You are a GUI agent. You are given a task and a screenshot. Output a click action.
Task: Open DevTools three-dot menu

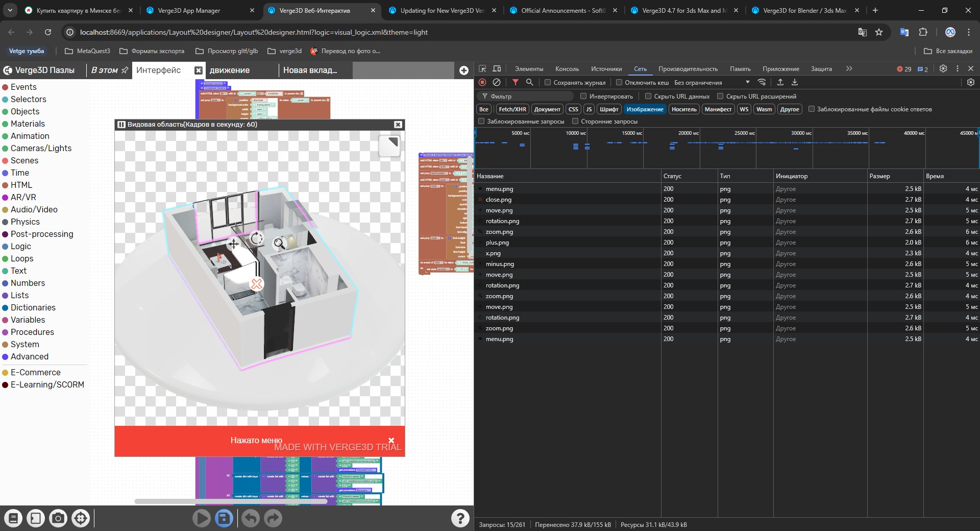(958, 68)
